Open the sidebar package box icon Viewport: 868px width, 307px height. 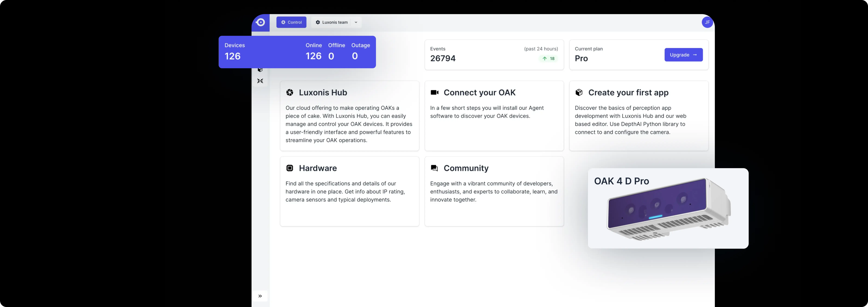tap(260, 70)
